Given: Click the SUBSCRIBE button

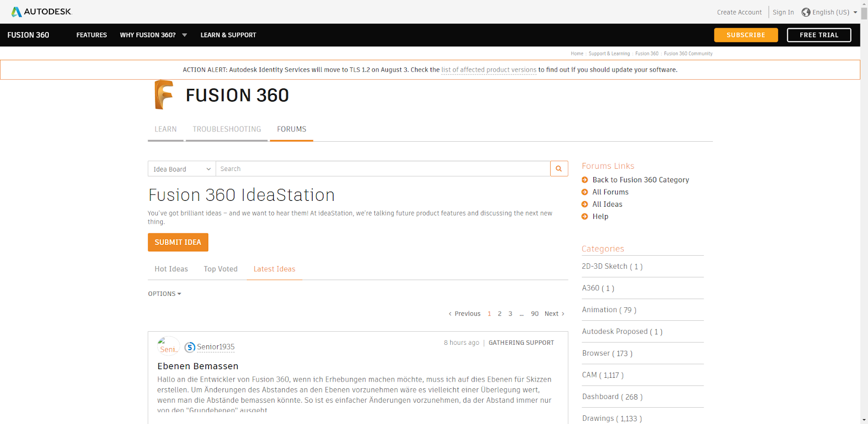Looking at the screenshot, I should (x=746, y=35).
